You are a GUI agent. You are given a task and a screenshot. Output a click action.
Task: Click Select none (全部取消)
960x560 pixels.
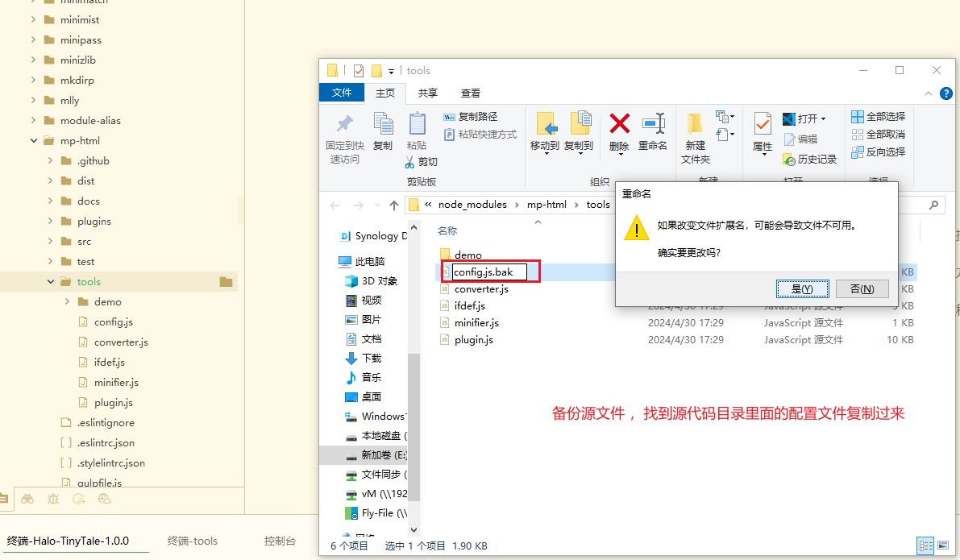[x=878, y=134]
